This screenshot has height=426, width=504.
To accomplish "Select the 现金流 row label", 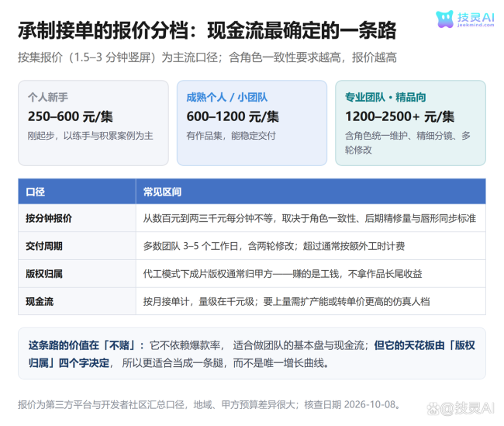I will pos(40,302).
